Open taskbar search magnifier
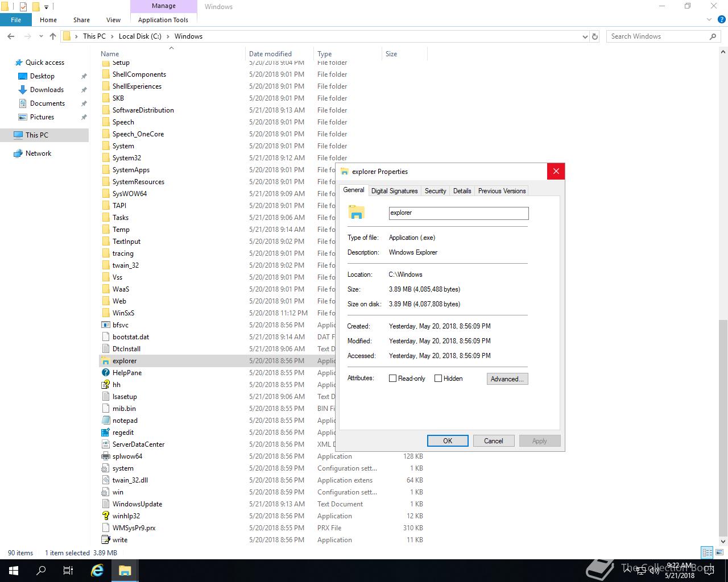This screenshot has height=582, width=728. (41, 571)
